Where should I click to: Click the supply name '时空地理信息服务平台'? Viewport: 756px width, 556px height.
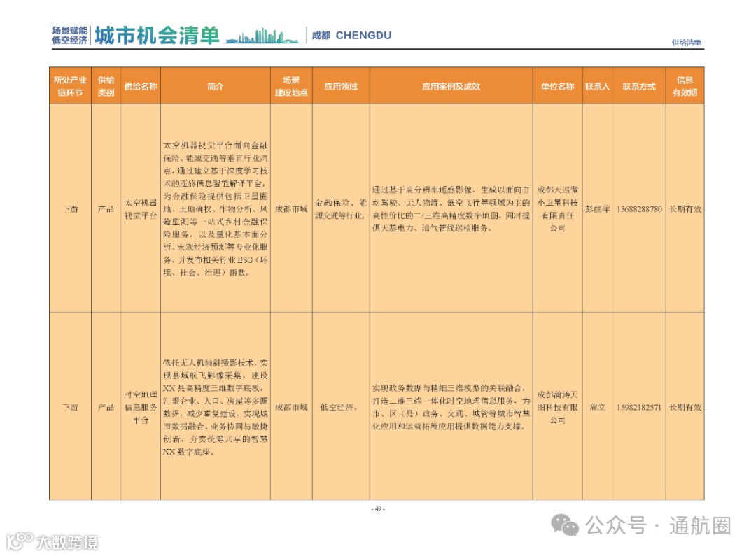point(141,407)
